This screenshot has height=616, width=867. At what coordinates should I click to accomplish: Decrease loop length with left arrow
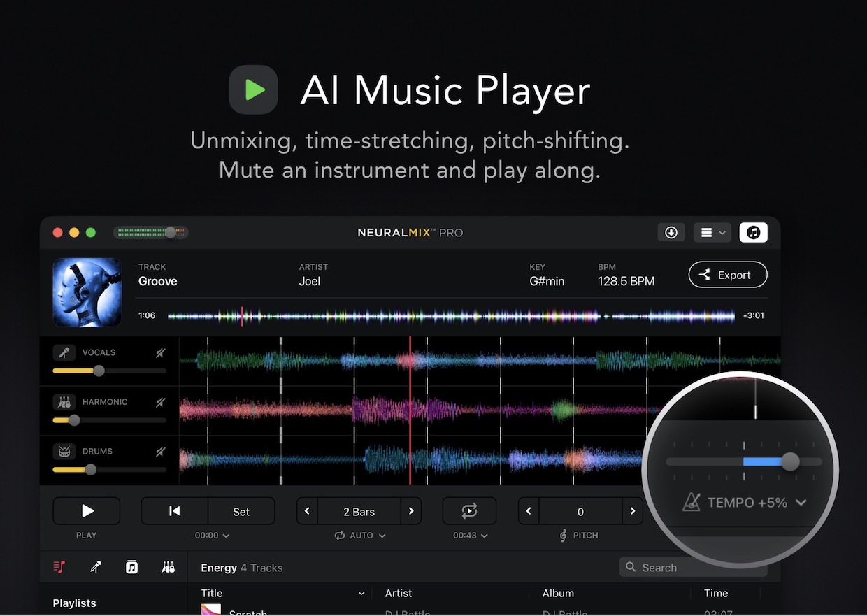pos(307,511)
